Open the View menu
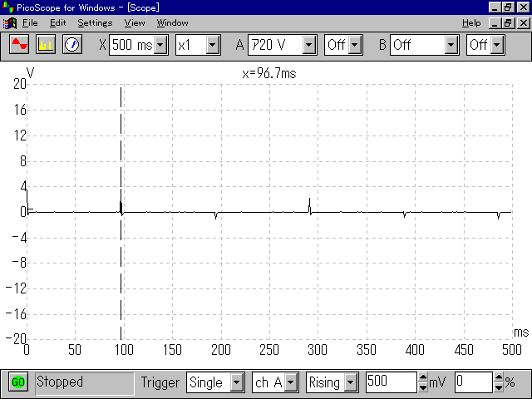The image size is (532, 399). 135,23
